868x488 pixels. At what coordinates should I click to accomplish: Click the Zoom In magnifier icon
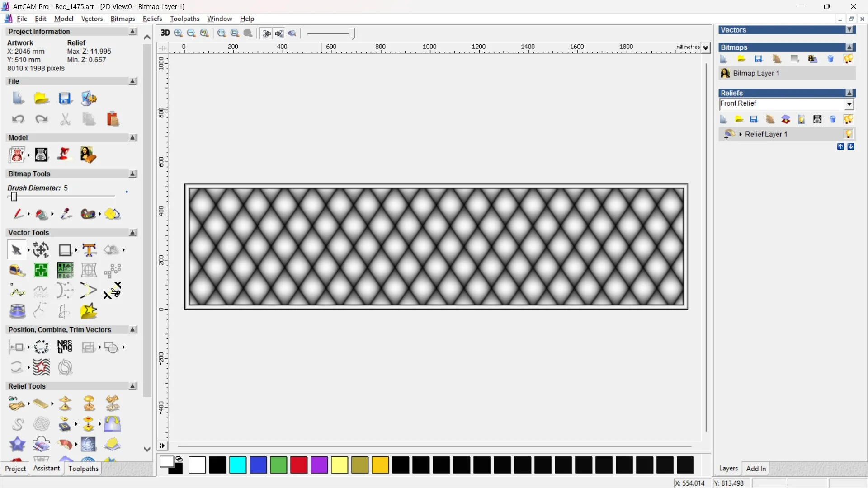(178, 33)
